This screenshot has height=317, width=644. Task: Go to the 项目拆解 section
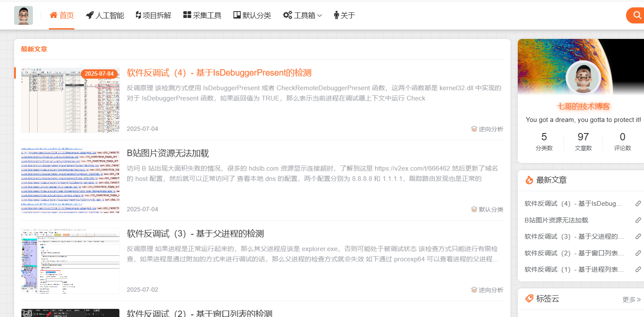point(153,15)
